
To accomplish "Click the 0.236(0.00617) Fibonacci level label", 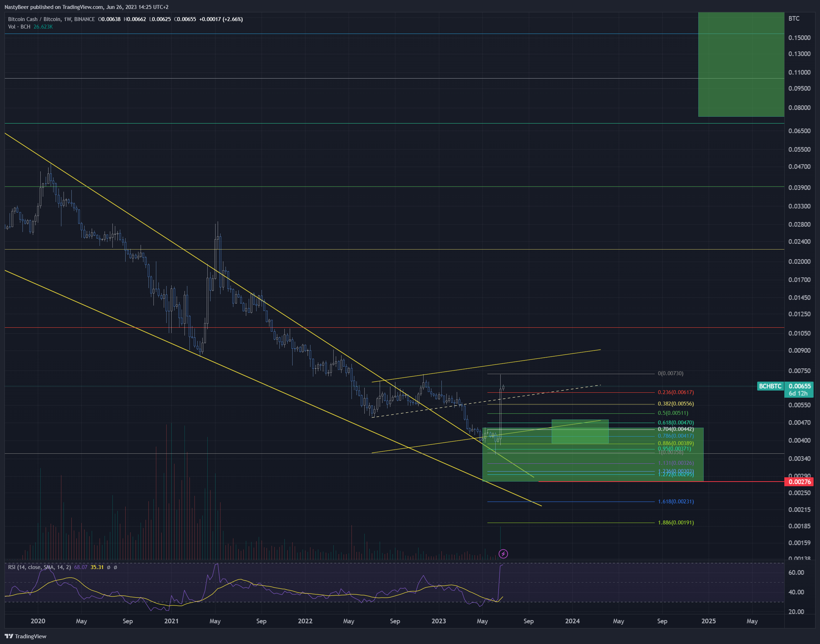I will coord(676,392).
